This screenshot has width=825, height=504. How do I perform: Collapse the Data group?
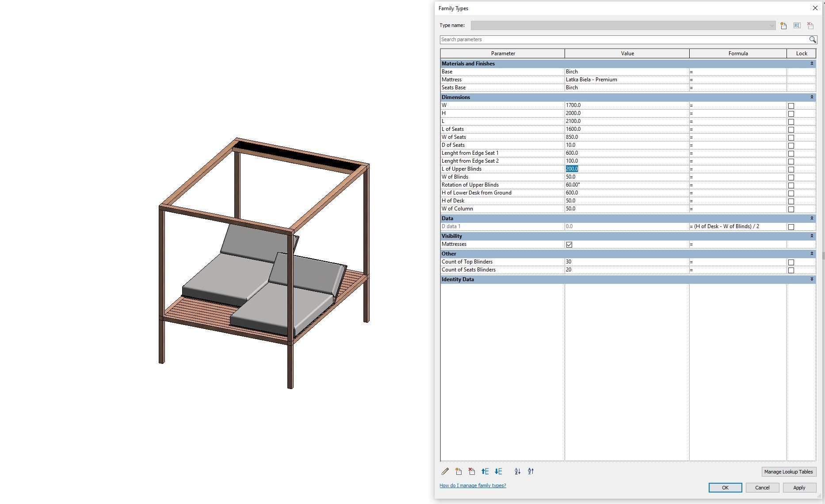[x=812, y=218]
